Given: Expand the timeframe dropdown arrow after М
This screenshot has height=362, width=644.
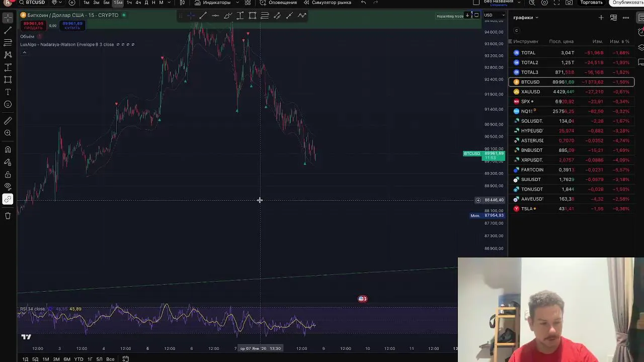Looking at the screenshot, I should [x=169, y=3].
